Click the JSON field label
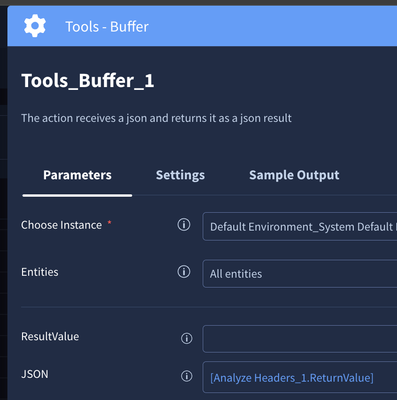 pos(35,374)
